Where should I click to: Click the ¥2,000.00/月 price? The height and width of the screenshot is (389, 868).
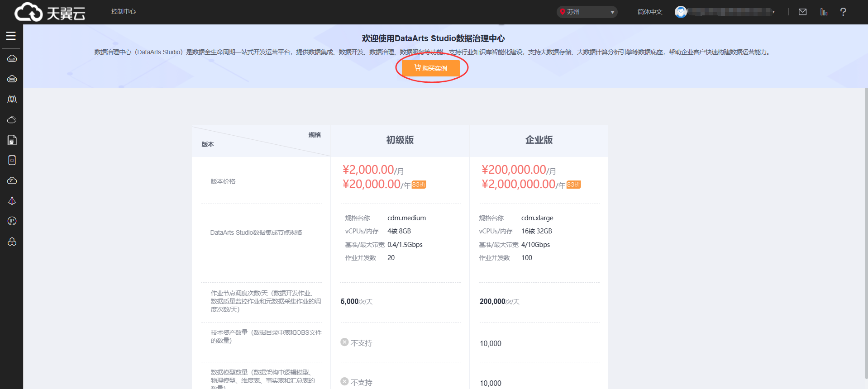[373, 170]
